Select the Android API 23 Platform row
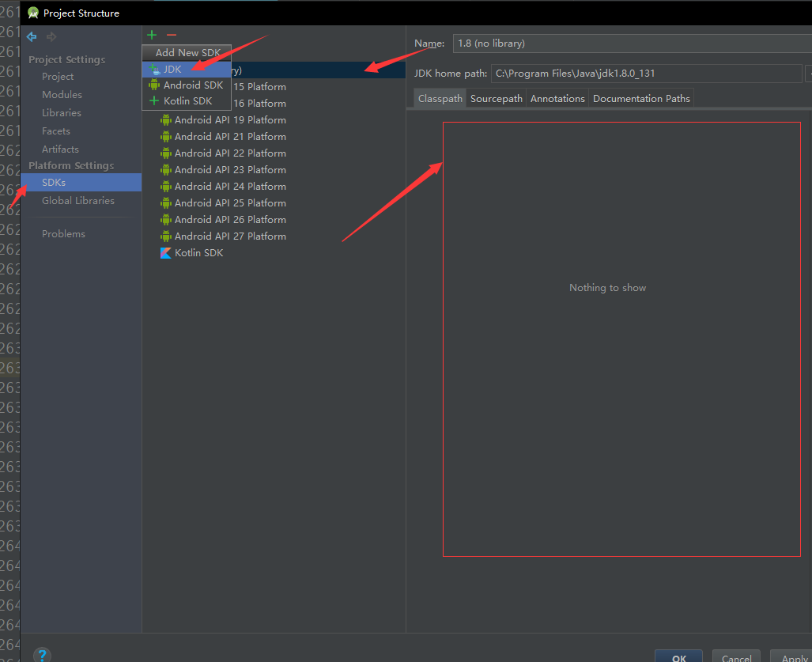 point(274,170)
